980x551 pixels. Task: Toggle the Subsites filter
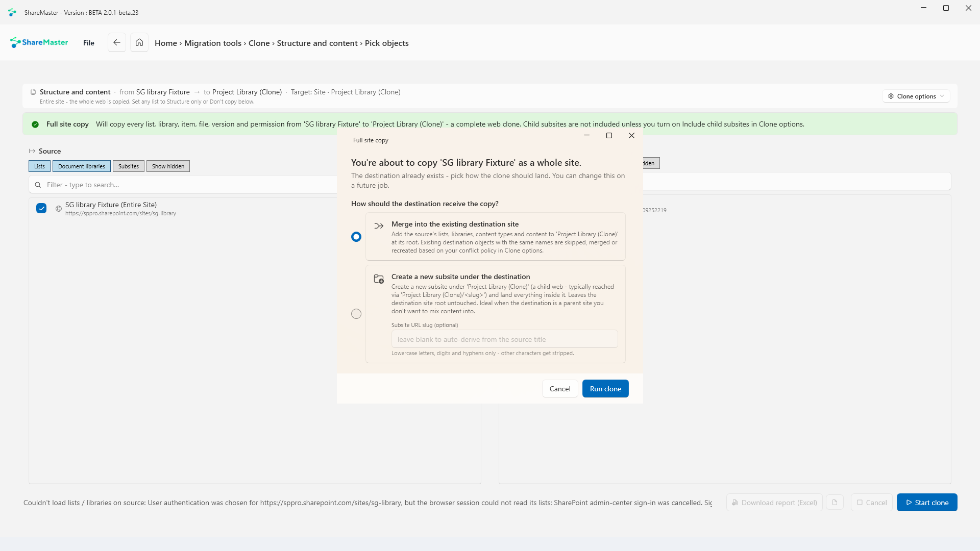pos(129,166)
